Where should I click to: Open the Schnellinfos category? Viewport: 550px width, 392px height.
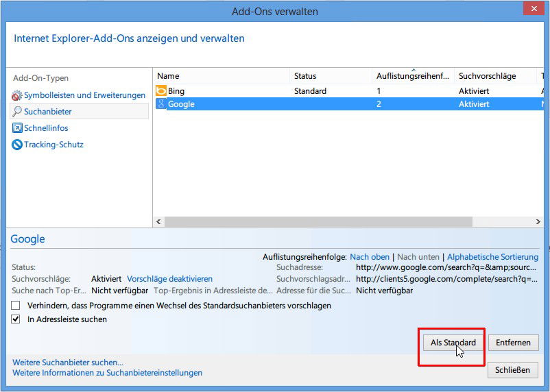[46, 128]
